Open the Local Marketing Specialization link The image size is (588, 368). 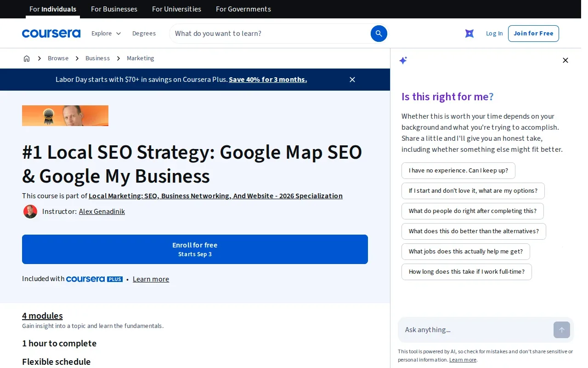215,196
